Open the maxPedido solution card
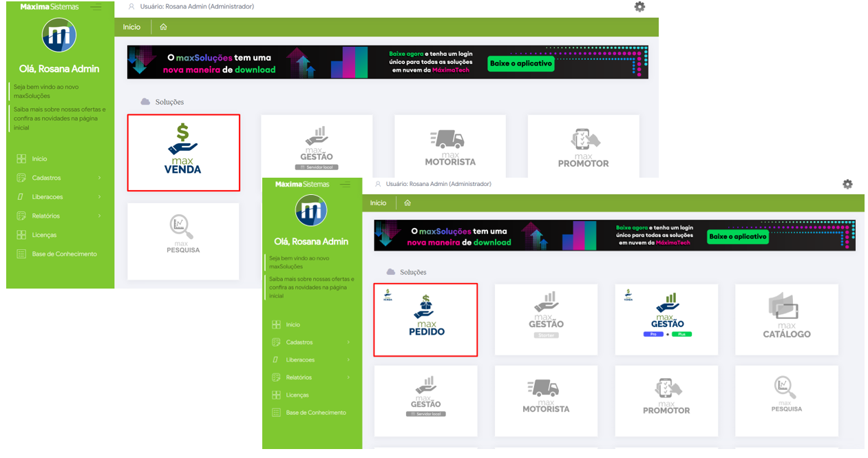 coord(425,320)
